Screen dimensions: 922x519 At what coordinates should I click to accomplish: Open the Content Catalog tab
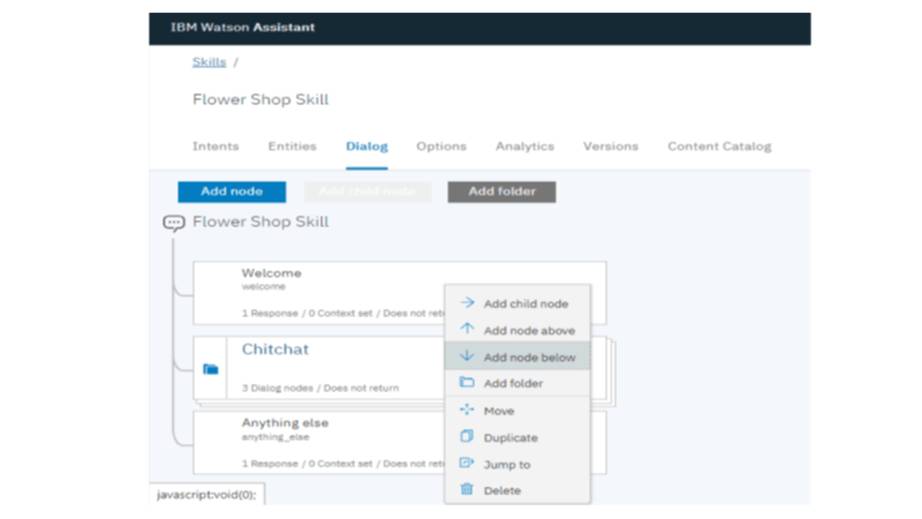[719, 146]
